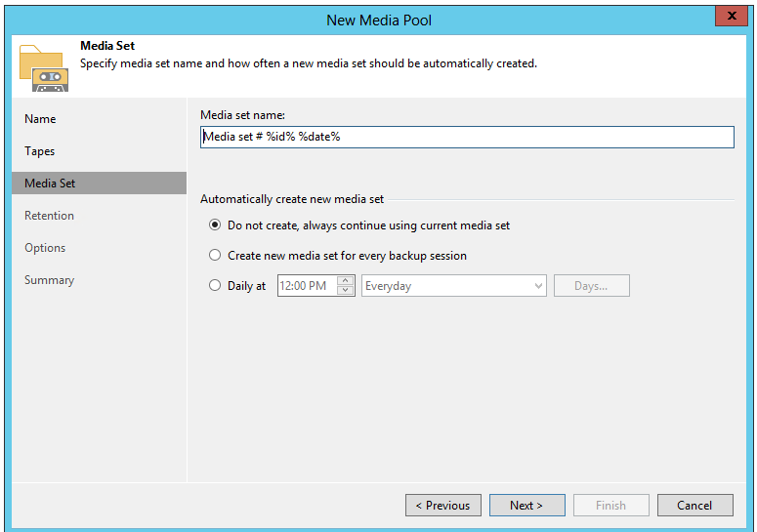Go to the Tapes wizard step
757x532 pixels.
[x=40, y=151]
